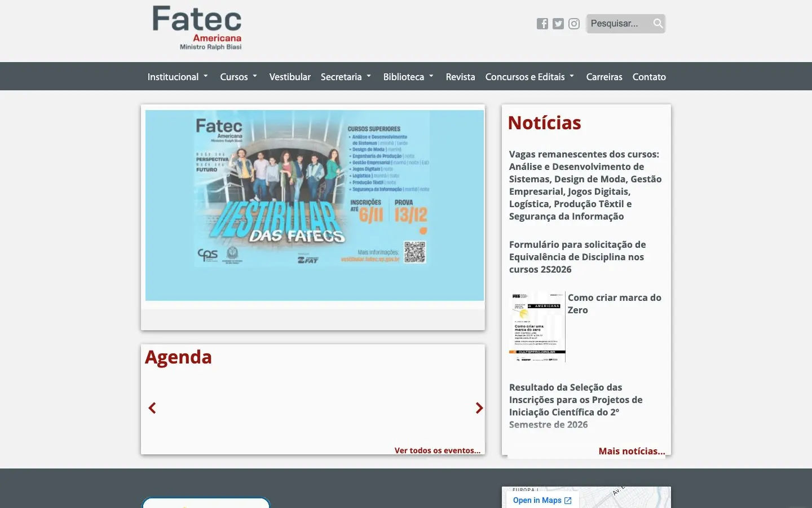
Task: Open the Revista menu item
Action: coord(460,77)
